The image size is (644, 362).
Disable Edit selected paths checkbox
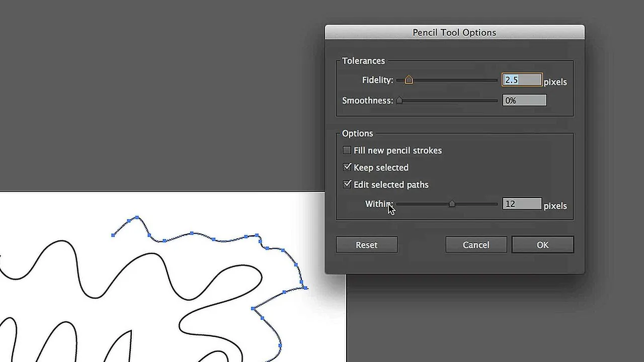[347, 185]
